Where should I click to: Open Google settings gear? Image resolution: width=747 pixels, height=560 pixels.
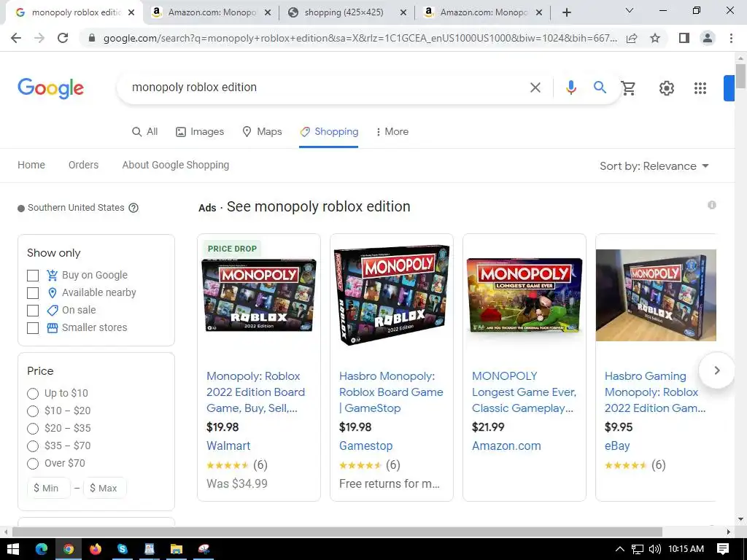667,88
